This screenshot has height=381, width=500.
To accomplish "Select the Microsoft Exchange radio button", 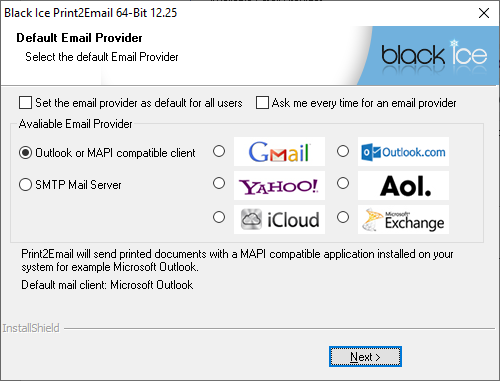I will (x=343, y=217).
